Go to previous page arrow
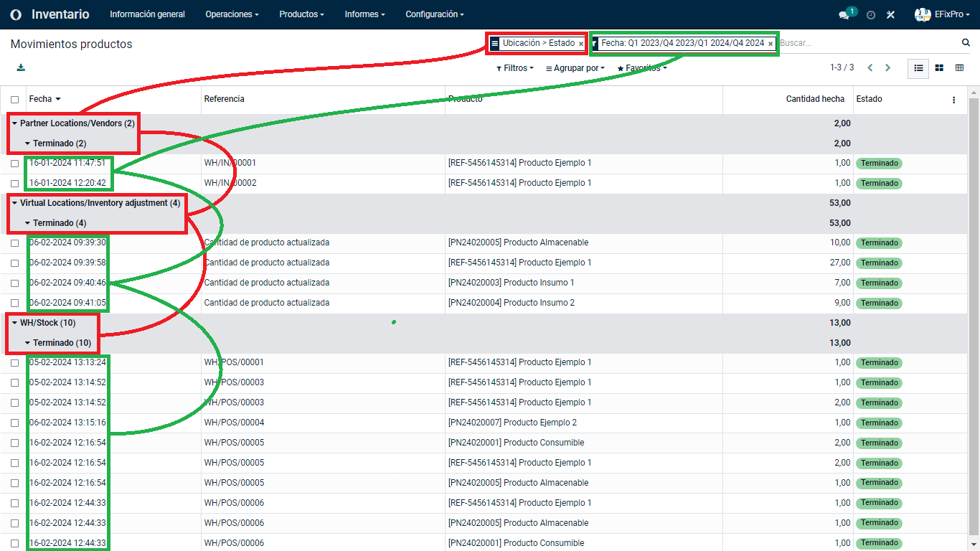Viewport: 980px width, 551px height. pyautogui.click(x=870, y=68)
